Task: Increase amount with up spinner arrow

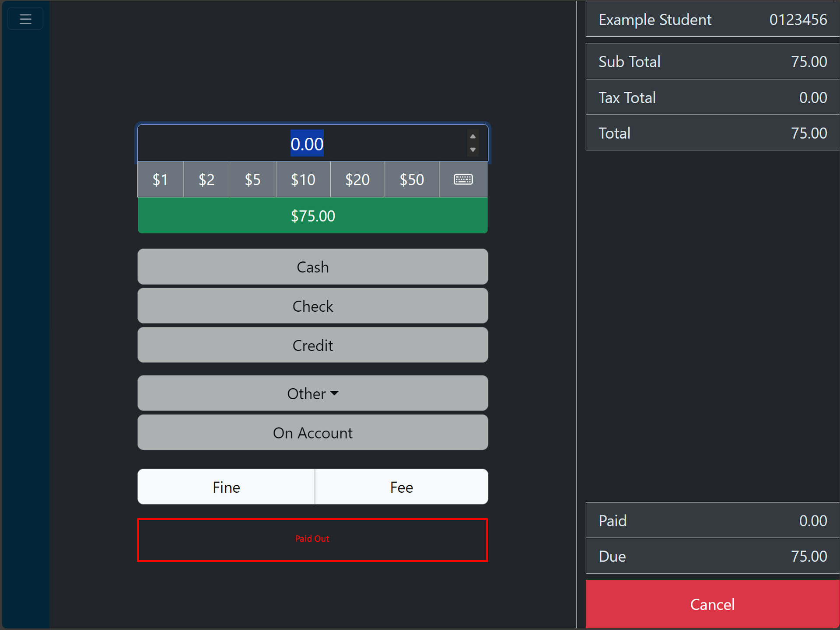Action: (472, 137)
